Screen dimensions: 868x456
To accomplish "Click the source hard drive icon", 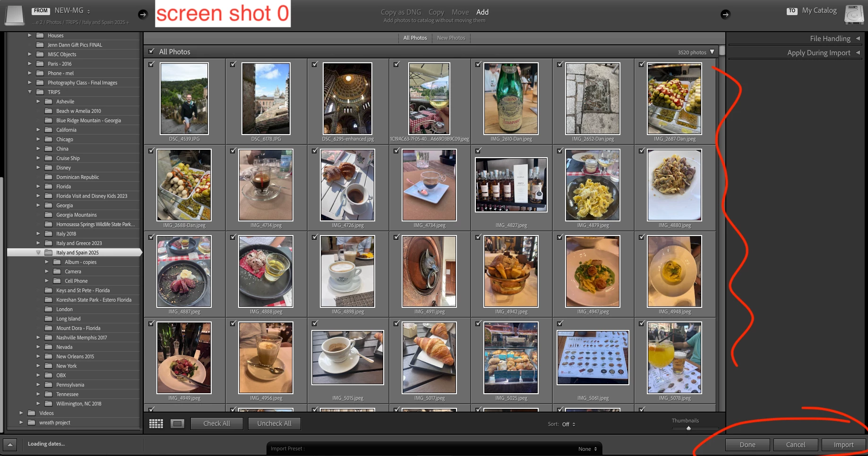I will (x=14, y=15).
